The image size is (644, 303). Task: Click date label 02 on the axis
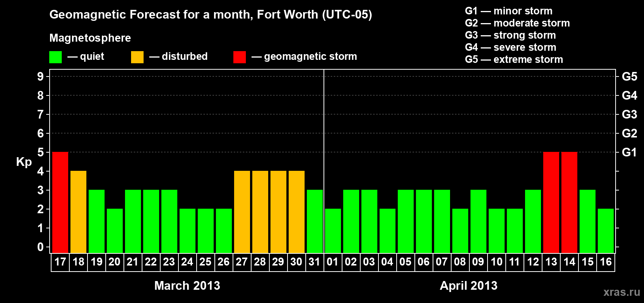(x=351, y=262)
